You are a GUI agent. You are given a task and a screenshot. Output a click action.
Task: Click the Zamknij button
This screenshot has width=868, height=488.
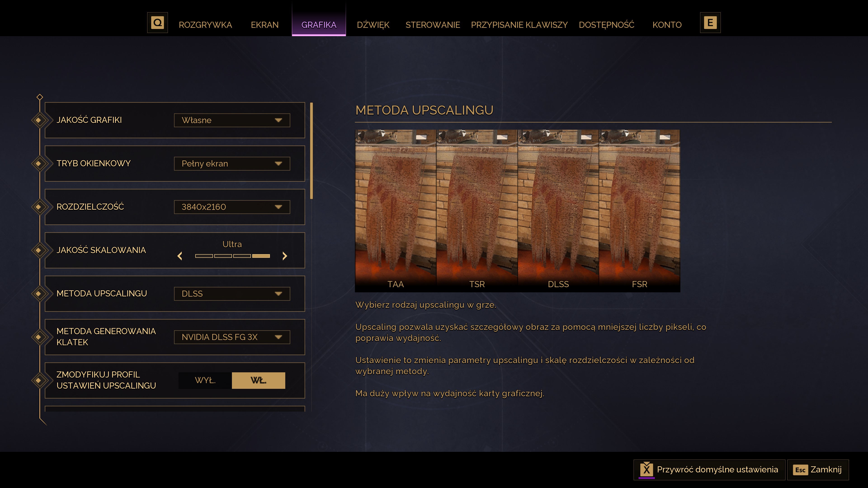(818, 470)
